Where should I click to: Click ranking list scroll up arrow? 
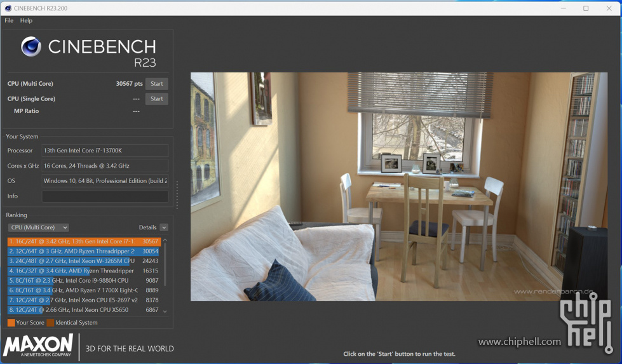[x=165, y=240]
